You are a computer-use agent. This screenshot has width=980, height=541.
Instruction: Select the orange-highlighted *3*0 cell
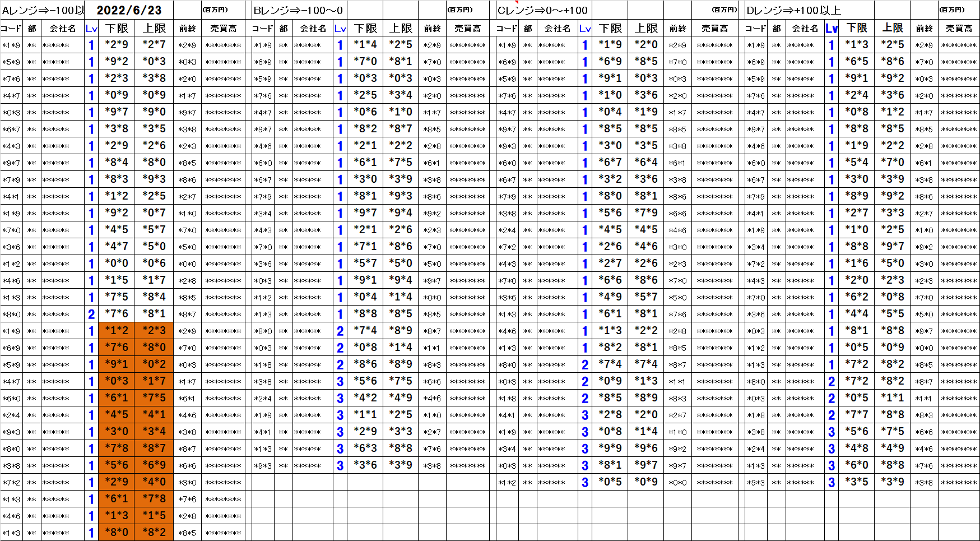tap(117, 432)
